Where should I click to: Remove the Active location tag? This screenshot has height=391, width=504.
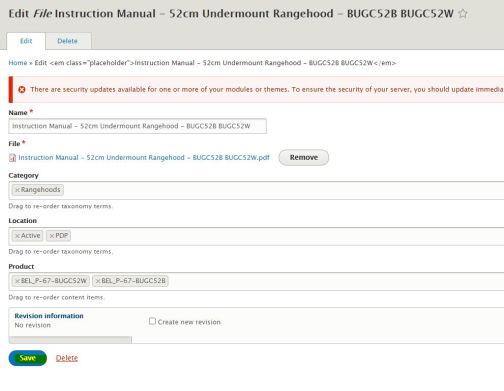[x=17, y=236]
